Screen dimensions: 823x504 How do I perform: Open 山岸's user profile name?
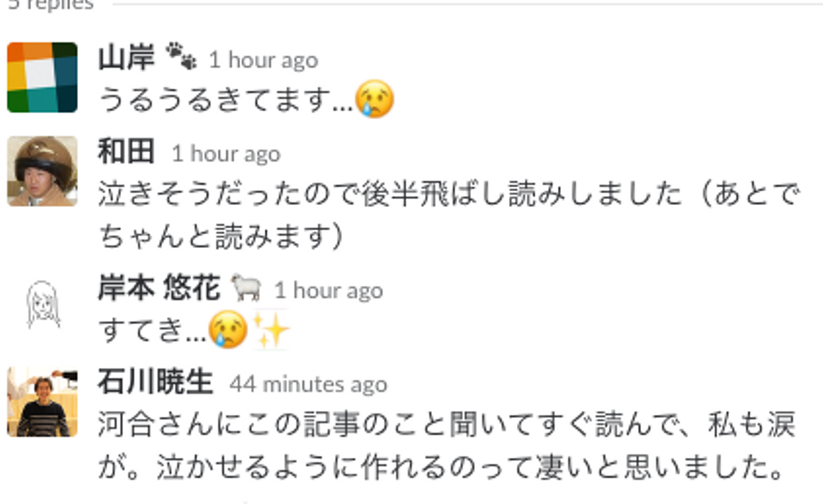[x=126, y=58]
